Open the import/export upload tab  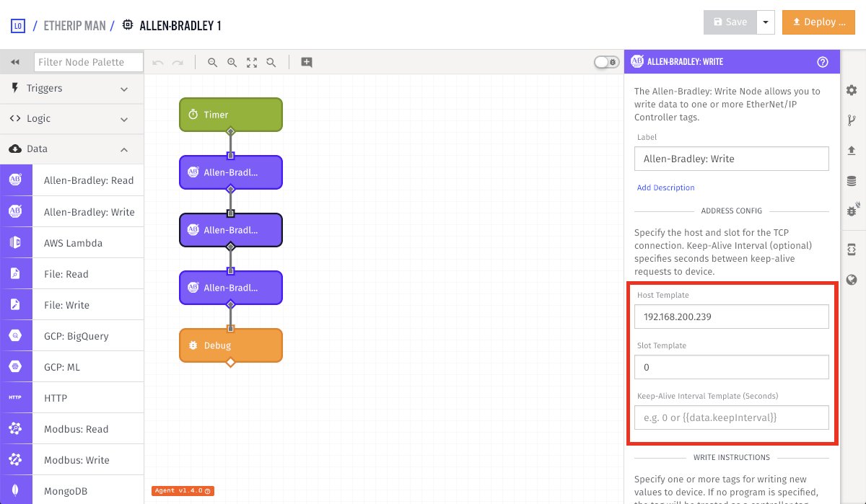[x=852, y=151]
